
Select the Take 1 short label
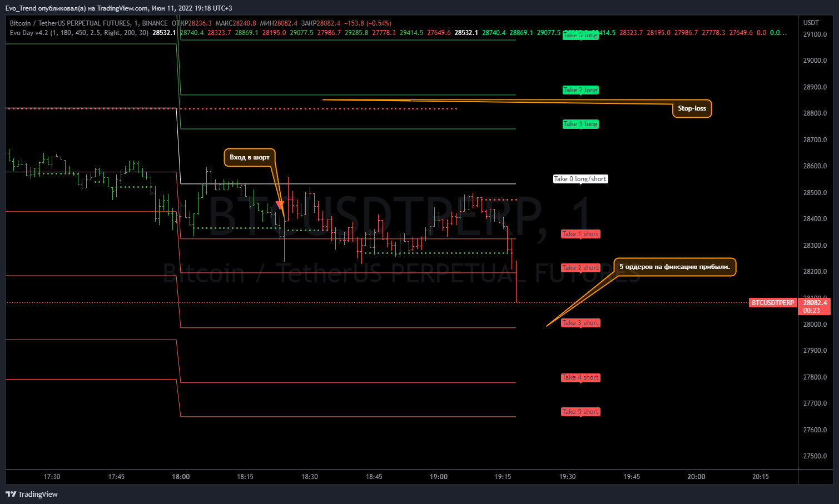(x=580, y=234)
